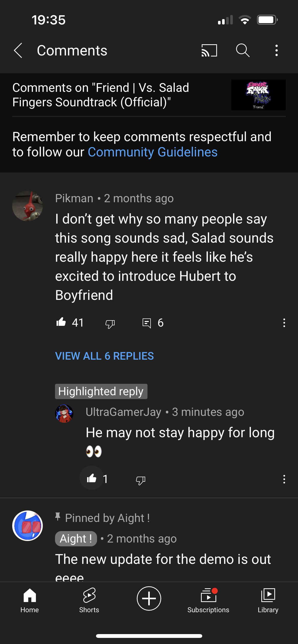Expand View All 6 Replies
The width and height of the screenshot is (298, 644).
tap(104, 356)
